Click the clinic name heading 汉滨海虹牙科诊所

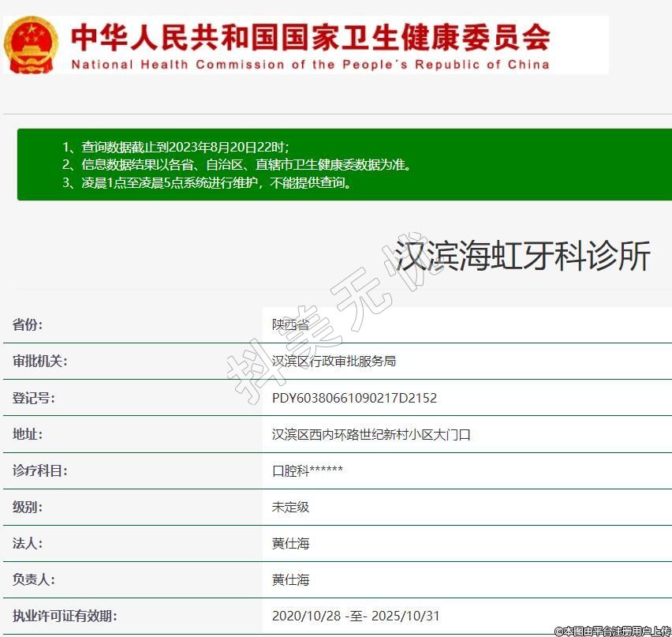tap(522, 257)
